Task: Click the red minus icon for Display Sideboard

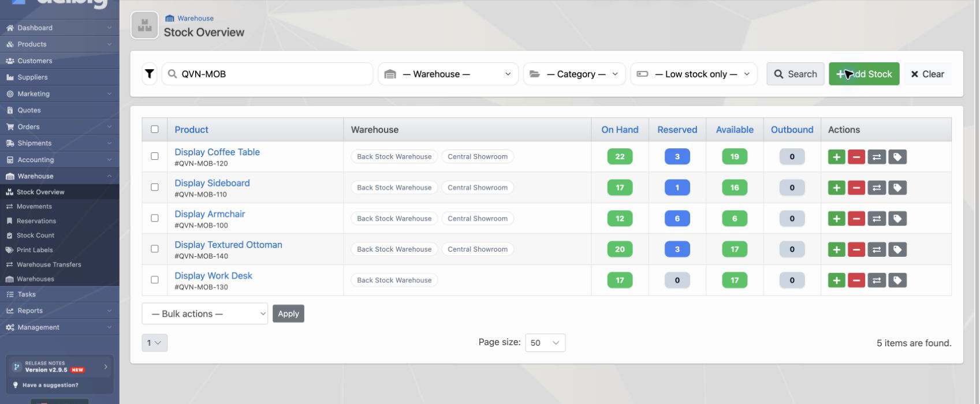Action: 856,188
